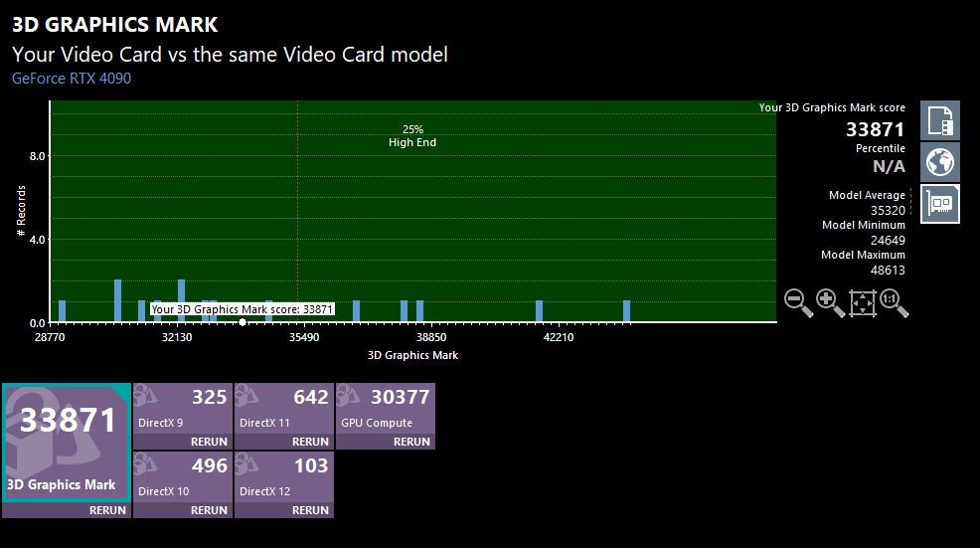Click the baseline report document icon

pos(940,120)
